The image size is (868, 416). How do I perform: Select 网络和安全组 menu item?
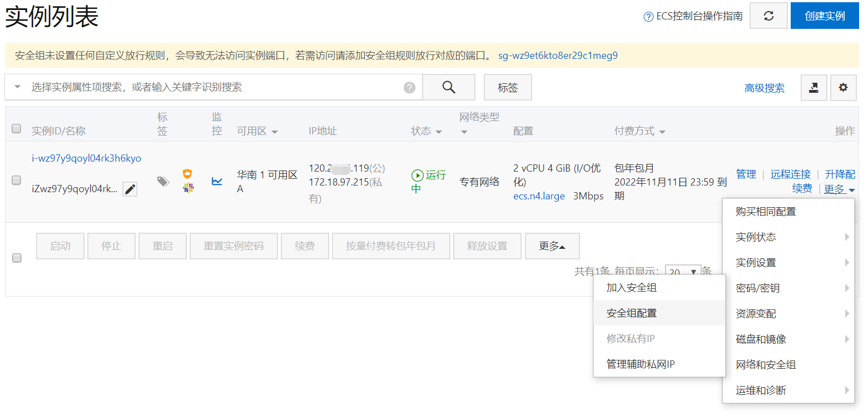788,365
